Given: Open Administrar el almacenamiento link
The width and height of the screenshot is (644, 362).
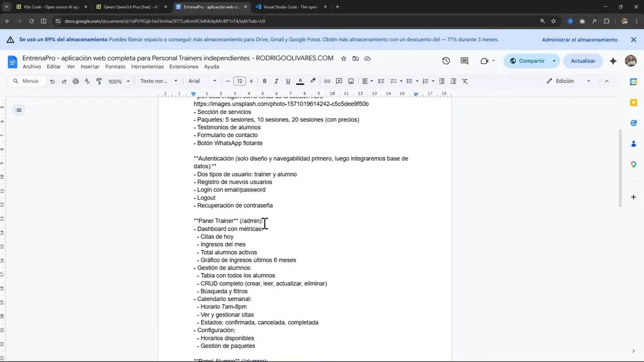Looking at the screenshot, I should tap(580, 40).
